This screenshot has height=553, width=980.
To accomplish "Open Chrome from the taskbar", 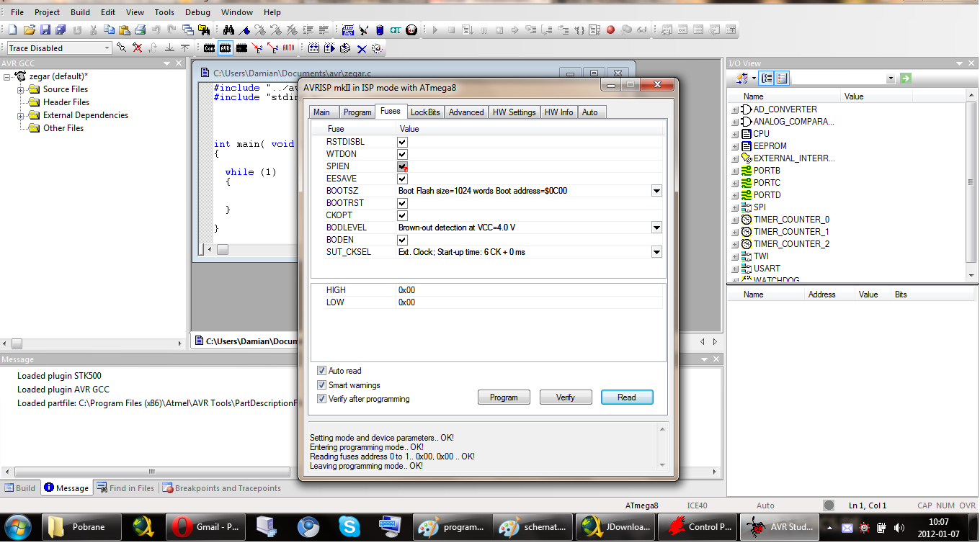I will (x=309, y=527).
